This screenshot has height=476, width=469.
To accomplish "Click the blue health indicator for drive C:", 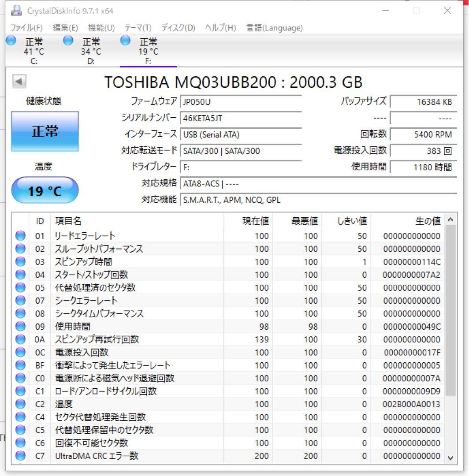I will point(10,40).
